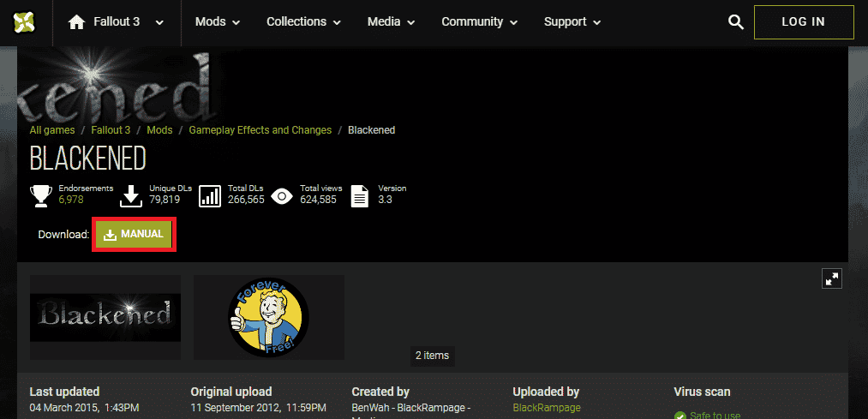868x419 pixels.
Task: Click the Blackened breadcrumb current page
Action: 371,130
